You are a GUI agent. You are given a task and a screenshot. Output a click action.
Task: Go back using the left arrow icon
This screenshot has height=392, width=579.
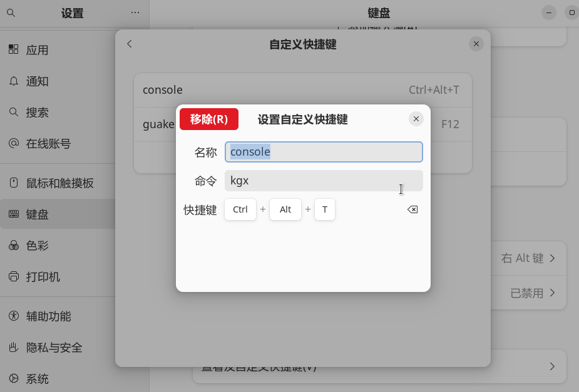pyautogui.click(x=130, y=44)
